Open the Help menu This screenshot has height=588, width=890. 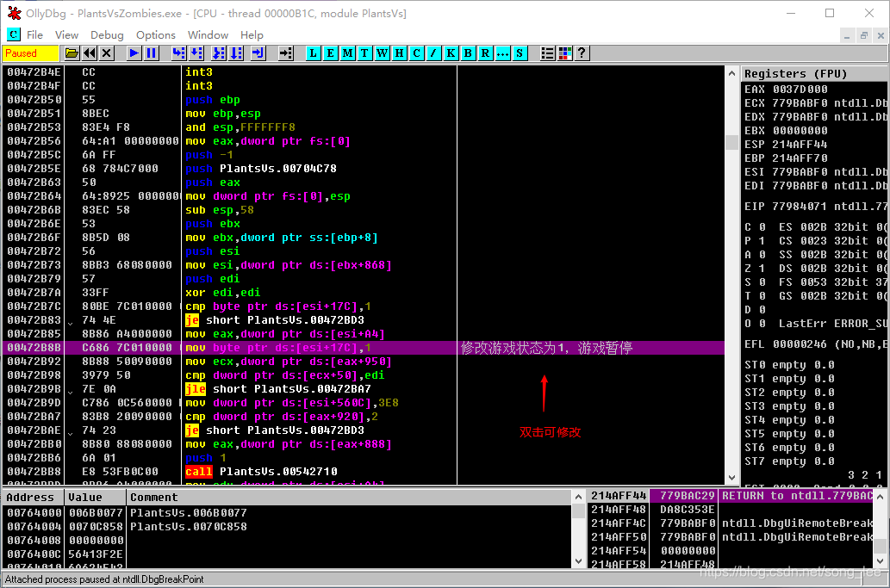tap(252, 35)
